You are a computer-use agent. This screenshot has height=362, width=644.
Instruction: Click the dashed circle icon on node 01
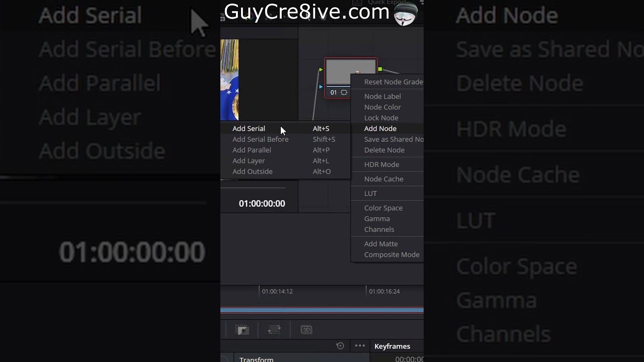(344, 93)
